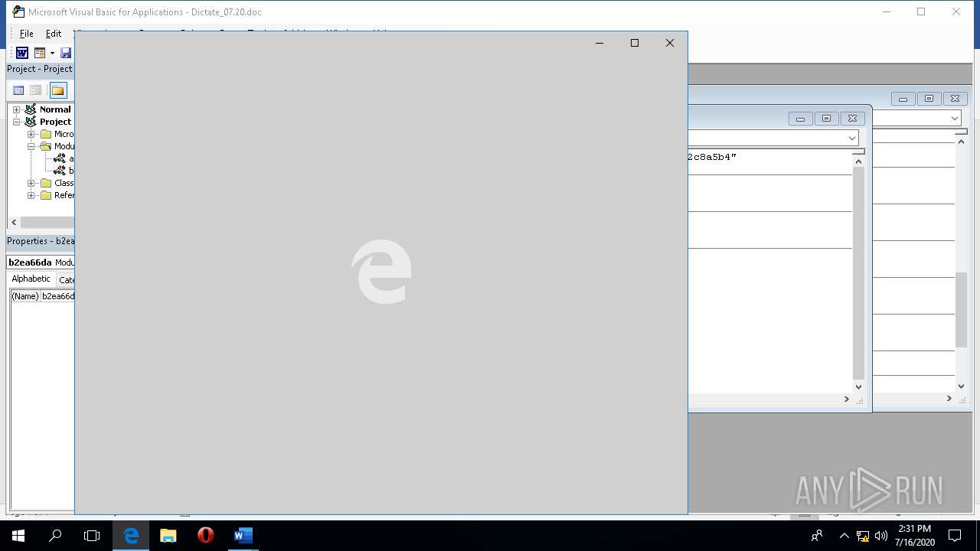Close the Edge browser window
The image size is (980, 551).
point(670,43)
